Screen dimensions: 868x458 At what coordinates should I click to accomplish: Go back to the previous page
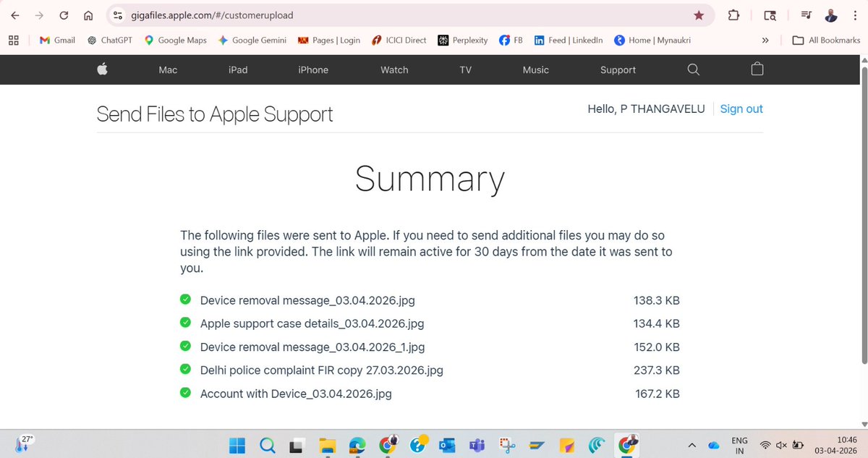click(x=14, y=15)
